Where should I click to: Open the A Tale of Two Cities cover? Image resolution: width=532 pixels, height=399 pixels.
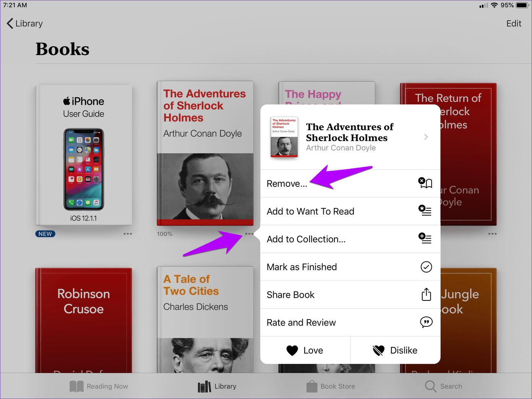205,320
